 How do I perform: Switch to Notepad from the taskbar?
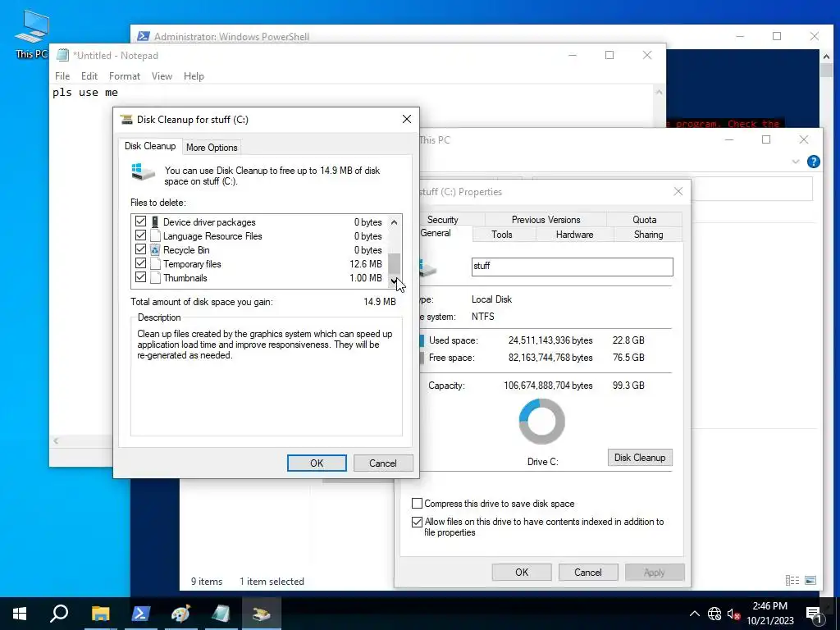click(x=221, y=614)
